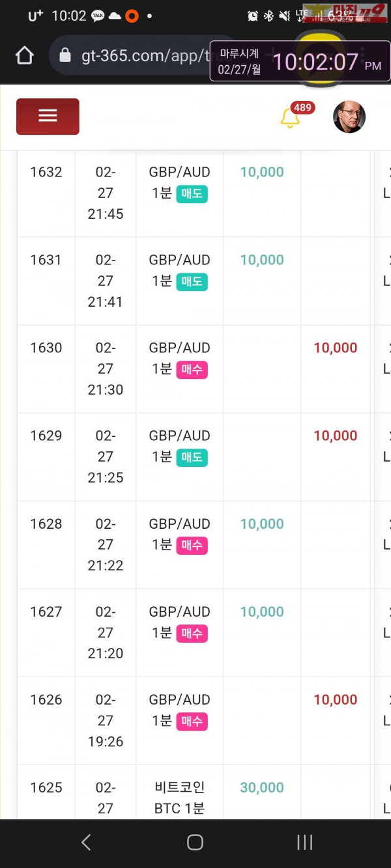Open notifications bell with 489 badge

pos(291,119)
